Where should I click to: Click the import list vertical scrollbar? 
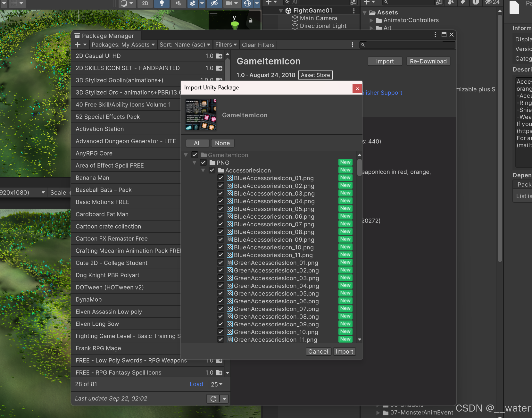pos(360,167)
